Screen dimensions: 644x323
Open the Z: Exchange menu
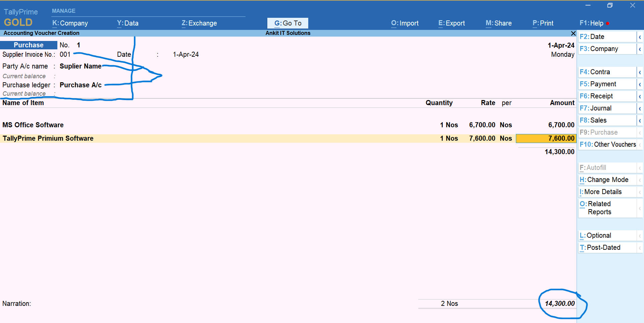[x=199, y=23]
